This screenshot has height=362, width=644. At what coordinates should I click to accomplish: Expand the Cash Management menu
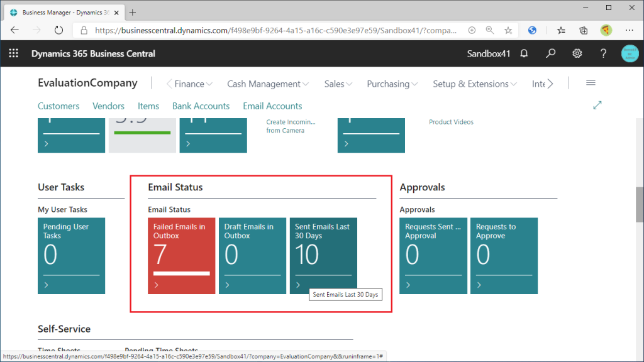[x=268, y=84]
